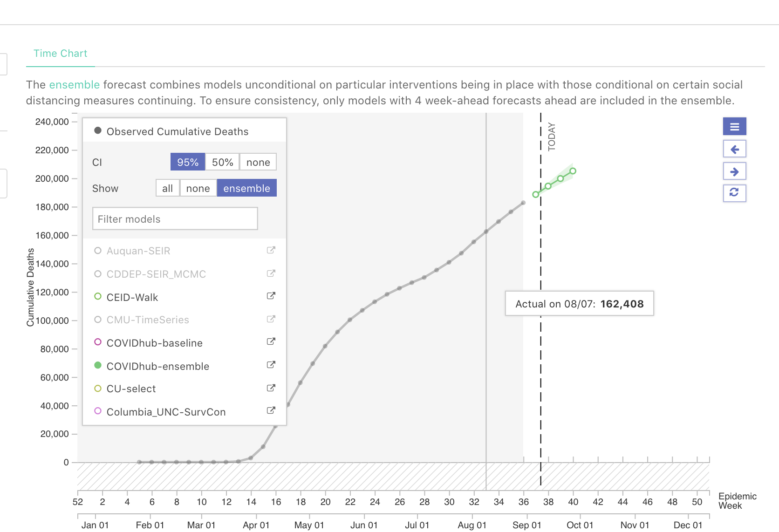Image resolution: width=779 pixels, height=532 pixels.
Task: Click the back arrow navigation icon
Action: tap(734, 149)
